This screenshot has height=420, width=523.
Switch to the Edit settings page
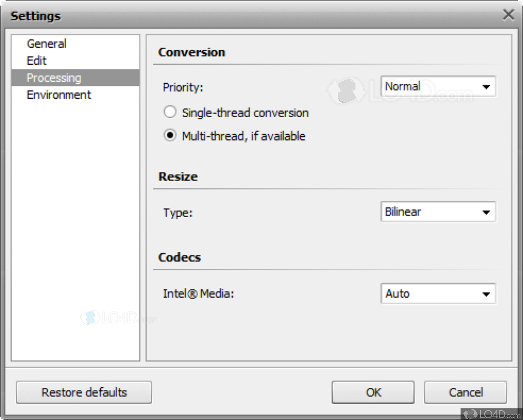(37, 61)
